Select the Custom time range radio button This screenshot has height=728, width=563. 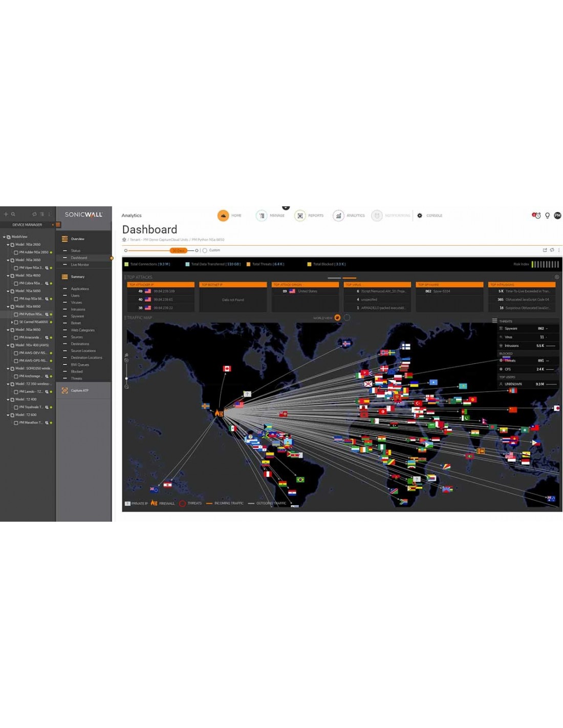click(205, 250)
